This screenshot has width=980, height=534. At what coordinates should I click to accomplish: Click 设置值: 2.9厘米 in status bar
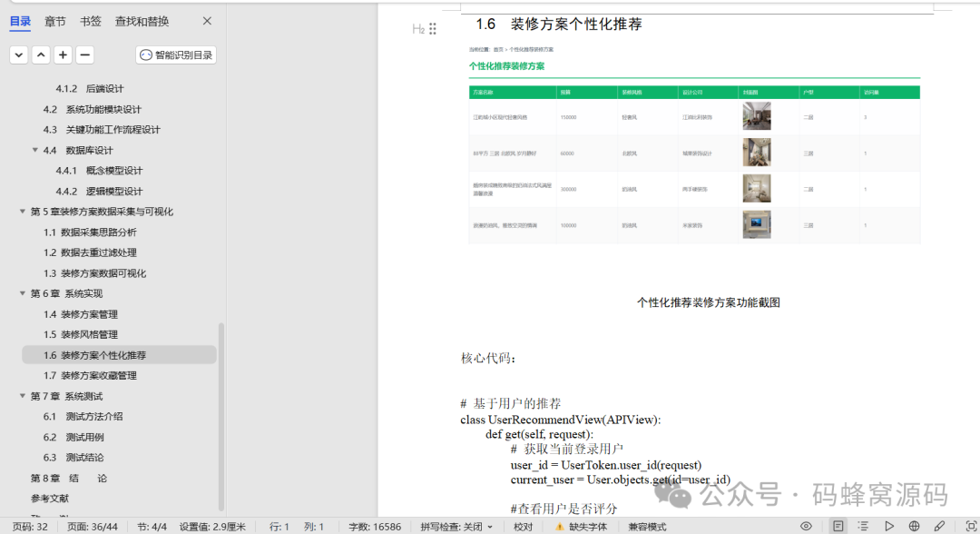pyautogui.click(x=212, y=527)
